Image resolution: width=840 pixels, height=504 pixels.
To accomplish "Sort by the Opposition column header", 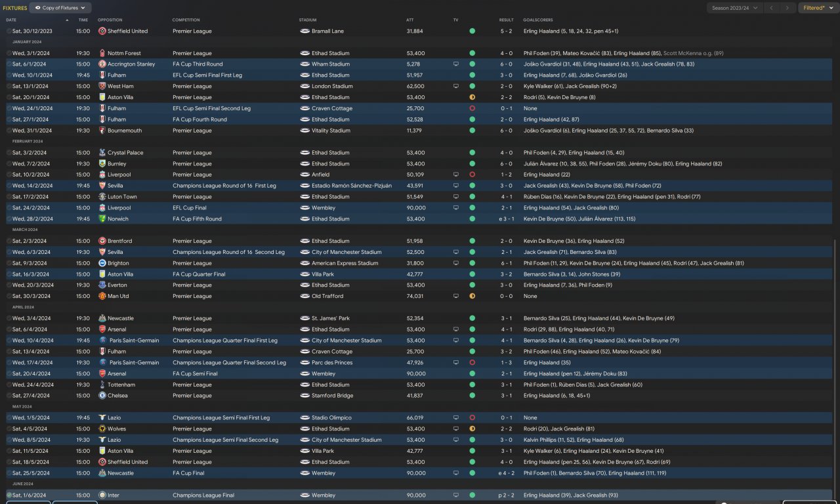I will 110,20.
